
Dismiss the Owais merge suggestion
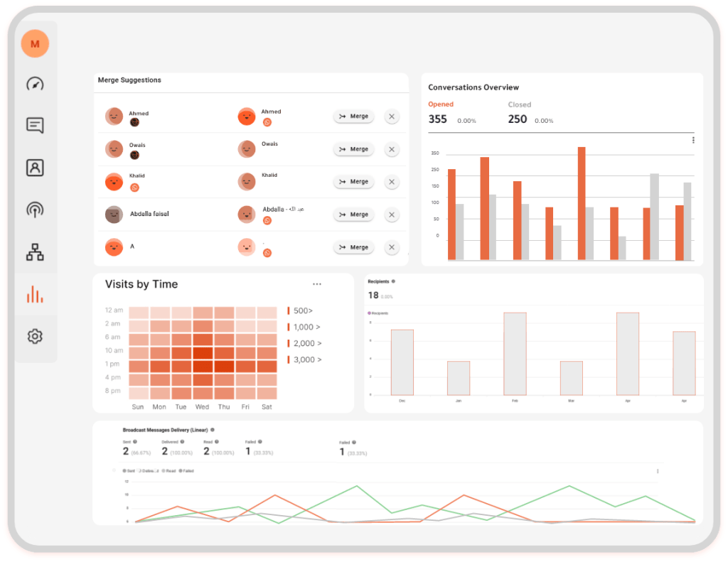tap(392, 149)
